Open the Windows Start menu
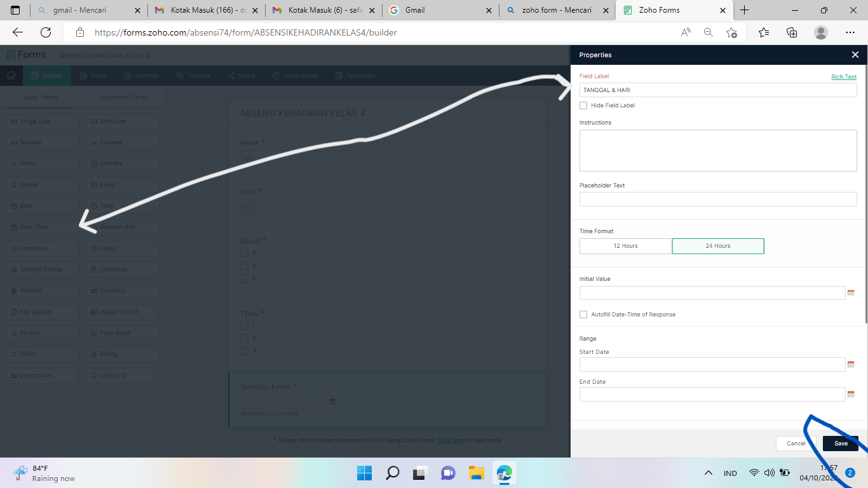The height and width of the screenshot is (488, 868). point(364,473)
